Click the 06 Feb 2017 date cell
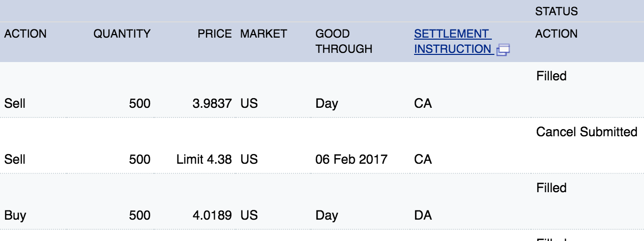644x241 pixels. pos(352,160)
